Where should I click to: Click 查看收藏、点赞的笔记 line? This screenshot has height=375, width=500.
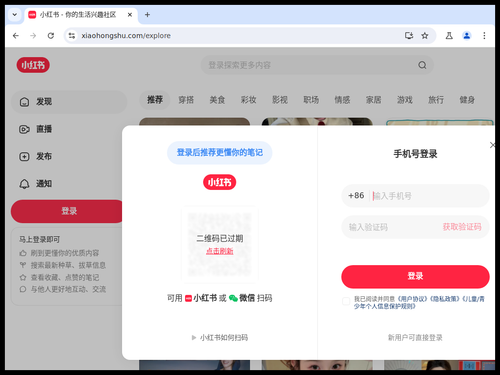click(x=65, y=277)
